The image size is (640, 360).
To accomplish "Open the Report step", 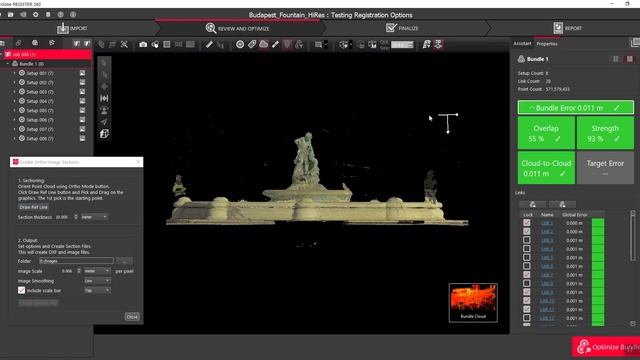I will (x=567, y=28).
